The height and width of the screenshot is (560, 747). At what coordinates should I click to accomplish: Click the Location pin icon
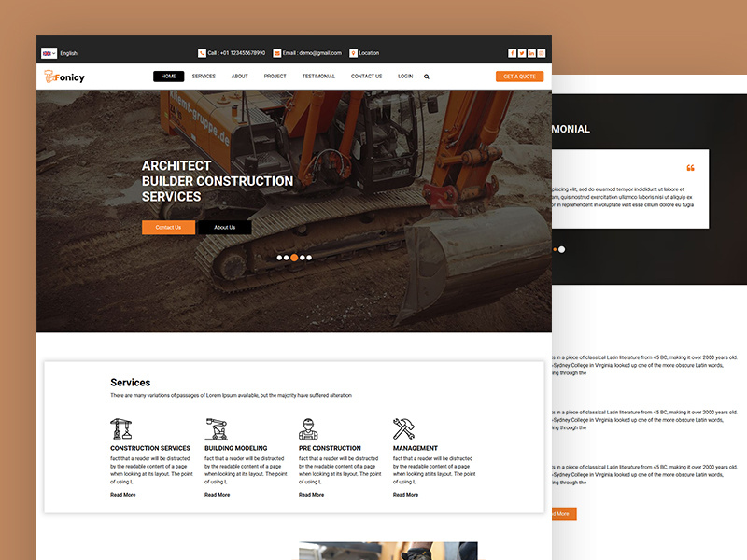pos(355,53)
